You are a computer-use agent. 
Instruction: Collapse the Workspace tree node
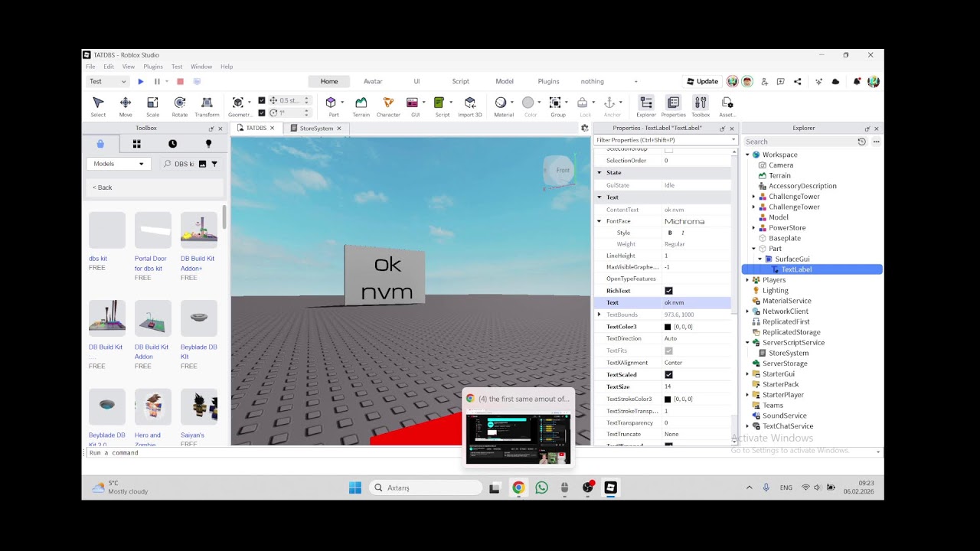[748, 155]
